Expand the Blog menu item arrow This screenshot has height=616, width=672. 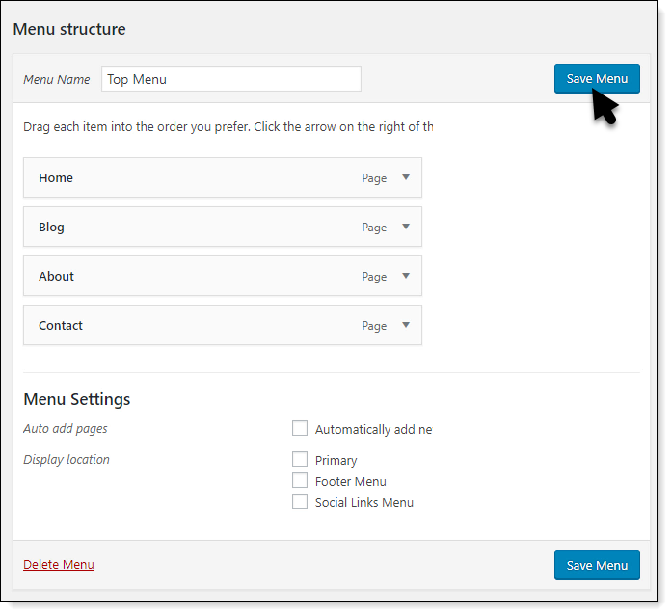click(x=406, y=227)
